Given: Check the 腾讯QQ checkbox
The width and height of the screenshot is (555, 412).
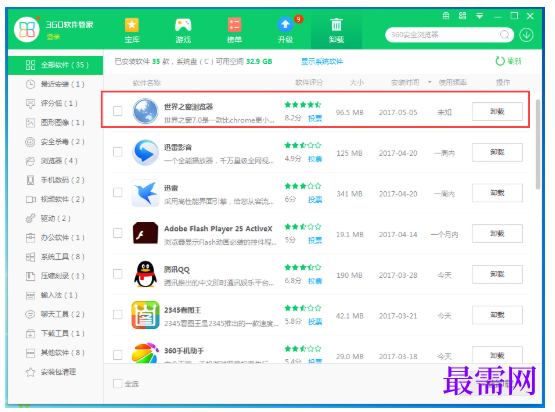Looking at the screenshot, I should click(118, 274).
